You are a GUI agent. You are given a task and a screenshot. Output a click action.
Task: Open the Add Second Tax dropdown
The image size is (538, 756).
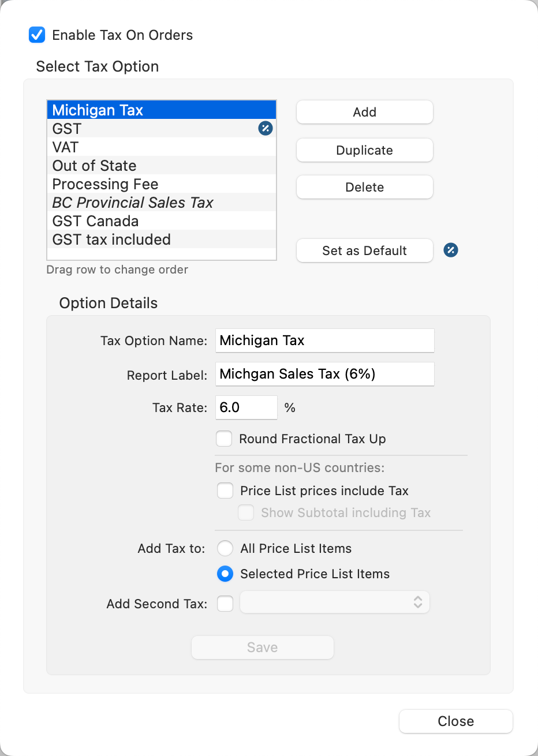pyautogui.click(x=335, y=602)
